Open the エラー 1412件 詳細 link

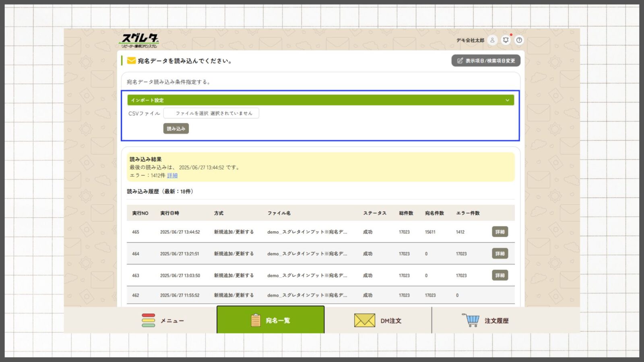coord(172,176)
